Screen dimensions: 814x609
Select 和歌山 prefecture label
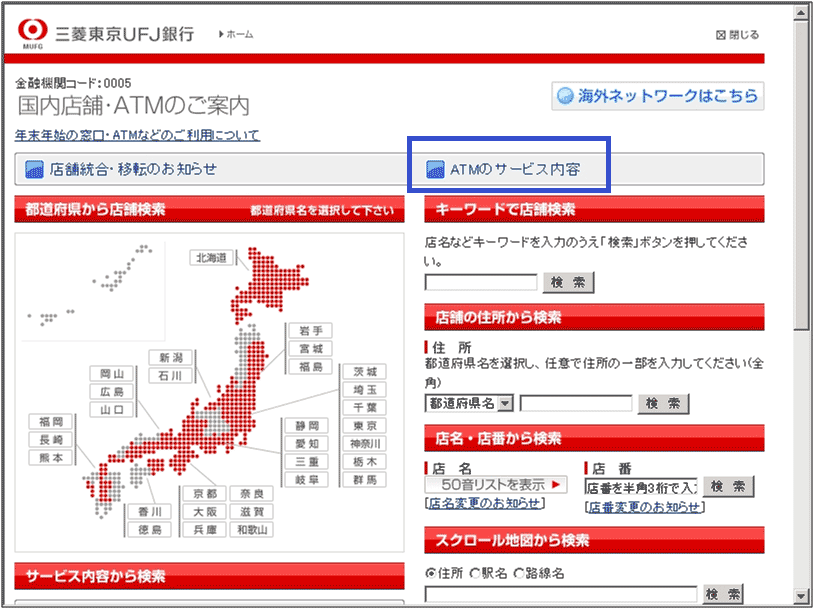[x=252, y=530]
